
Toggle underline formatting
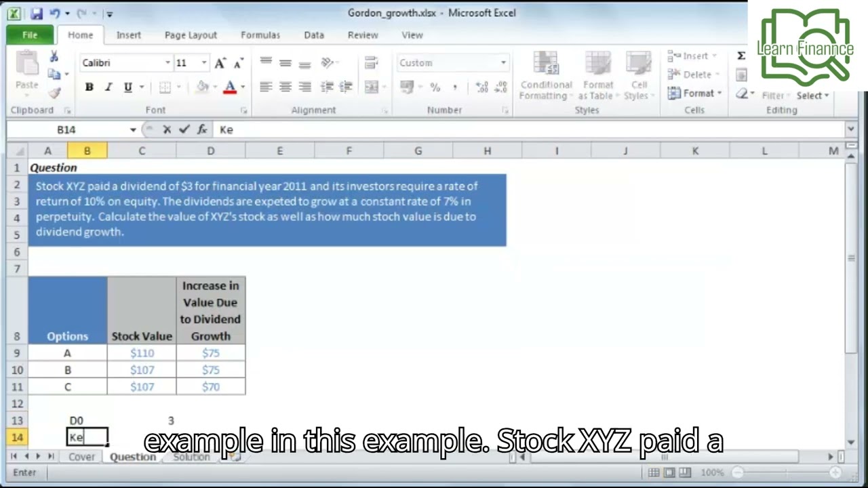[x=127, y=87]
